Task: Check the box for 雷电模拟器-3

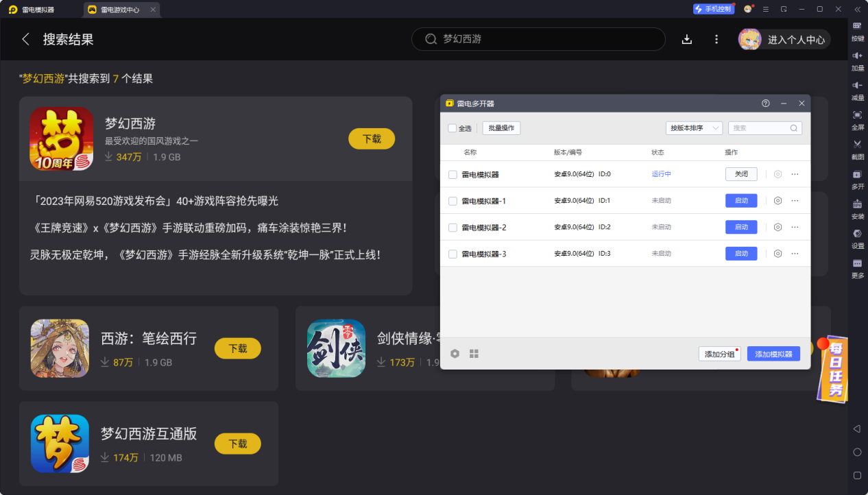Action: [x=453, y=254]
